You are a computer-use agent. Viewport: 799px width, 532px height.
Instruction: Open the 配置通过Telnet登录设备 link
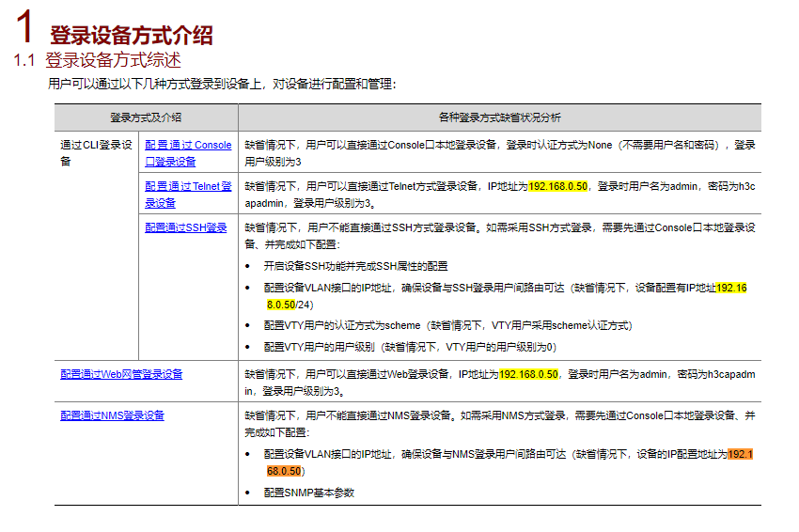188,195
